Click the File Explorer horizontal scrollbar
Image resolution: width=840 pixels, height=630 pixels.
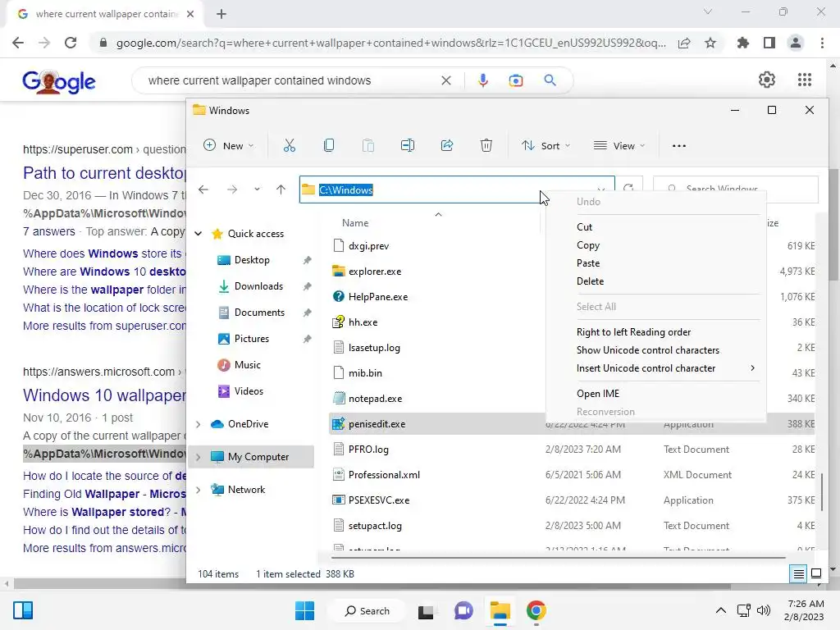(557, 558)
